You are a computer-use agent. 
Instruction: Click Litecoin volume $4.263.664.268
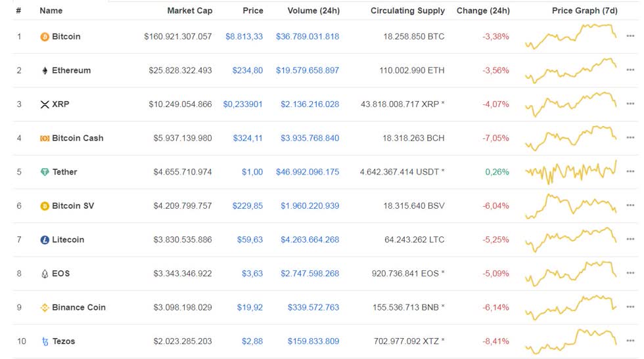click(310, 240)
